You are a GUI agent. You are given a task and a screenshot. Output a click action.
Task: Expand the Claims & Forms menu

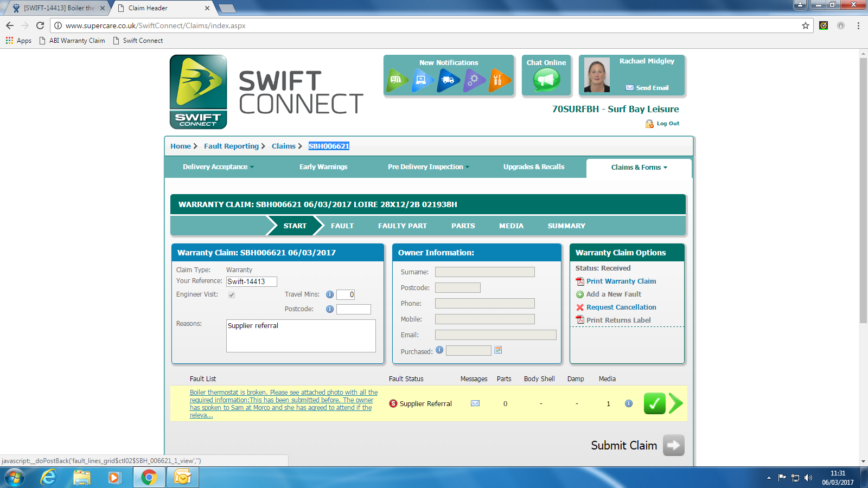tap(639, 168)
